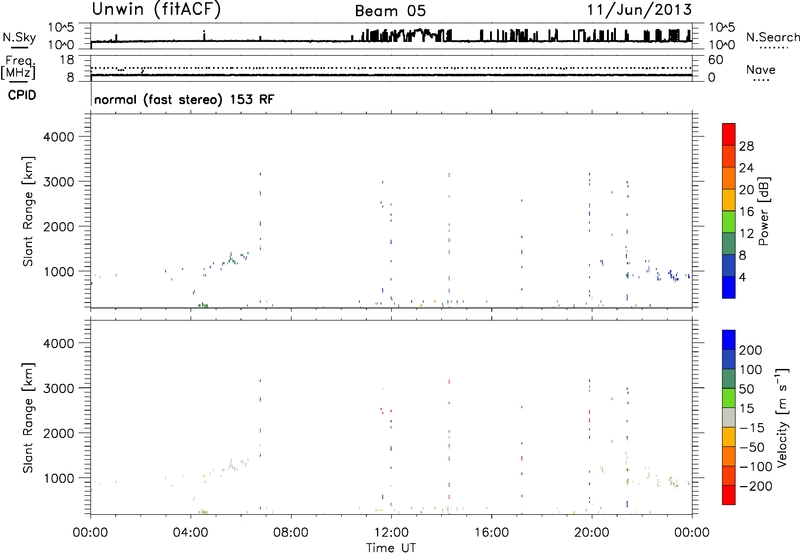Click the '4' Power colorbar tick label
The width and height of the screenshot is (800, 554).
point(742,278)
